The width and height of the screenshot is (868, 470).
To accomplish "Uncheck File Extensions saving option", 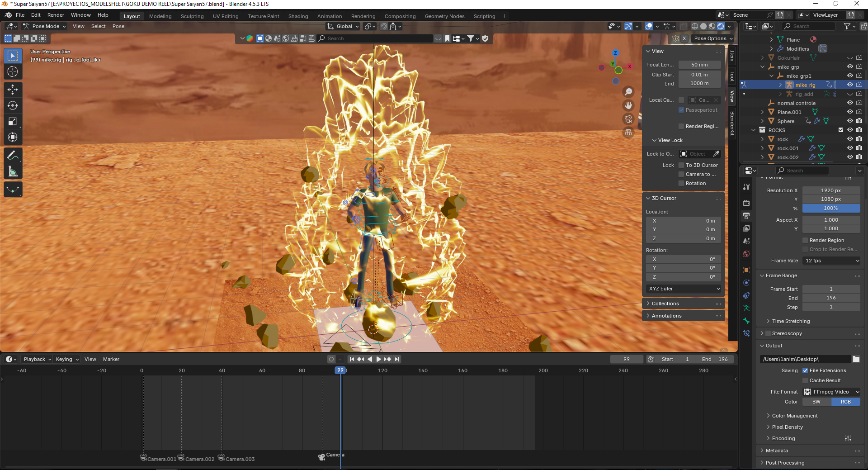I will (805, 370).
